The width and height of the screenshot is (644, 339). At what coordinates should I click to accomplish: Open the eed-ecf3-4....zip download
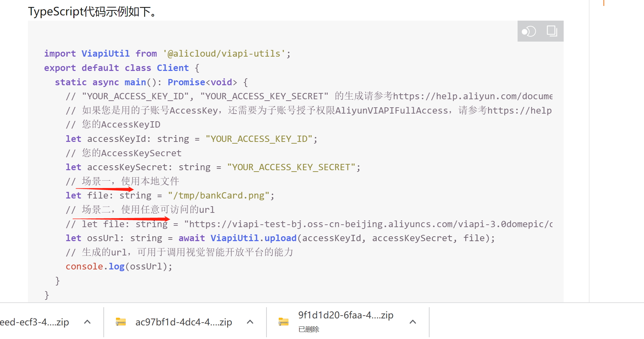coord(34,322)
